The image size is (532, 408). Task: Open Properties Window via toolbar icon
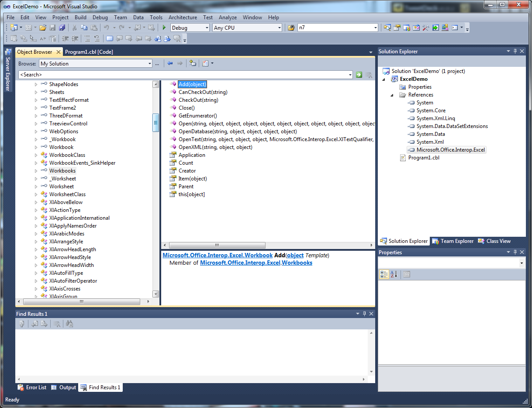click(397, 28)
